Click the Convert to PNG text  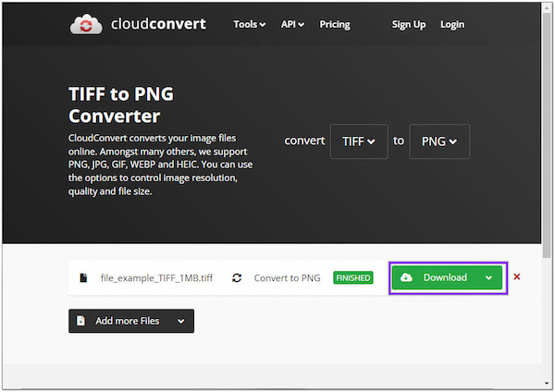pyautogui.click(x=287, y=278)
